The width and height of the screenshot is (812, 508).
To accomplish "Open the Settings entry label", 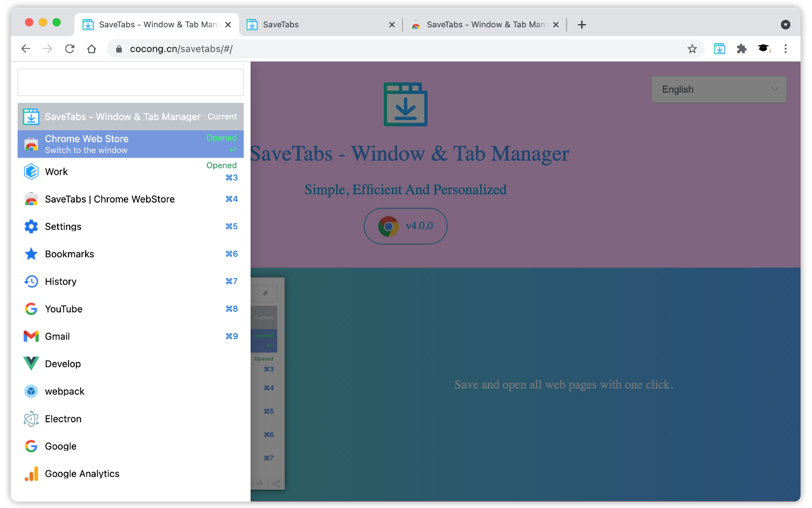I will (63, 227).
